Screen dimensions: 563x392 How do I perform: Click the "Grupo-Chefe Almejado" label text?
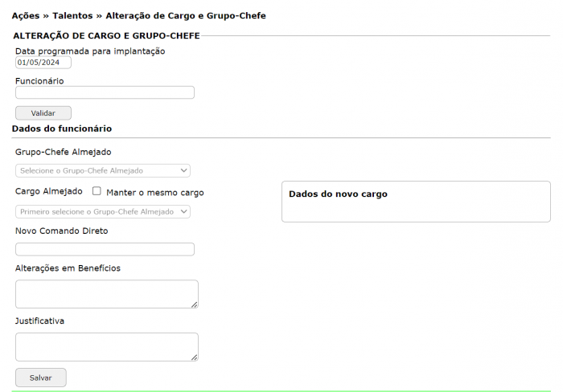[64, 152]
